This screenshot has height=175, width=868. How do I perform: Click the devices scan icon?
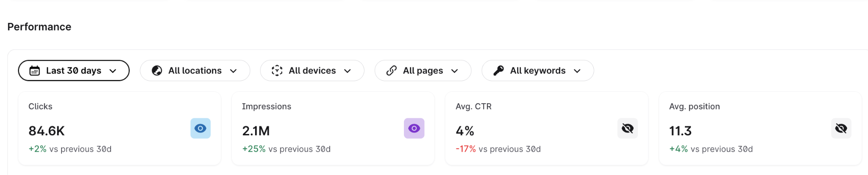[x=277, y=71]
